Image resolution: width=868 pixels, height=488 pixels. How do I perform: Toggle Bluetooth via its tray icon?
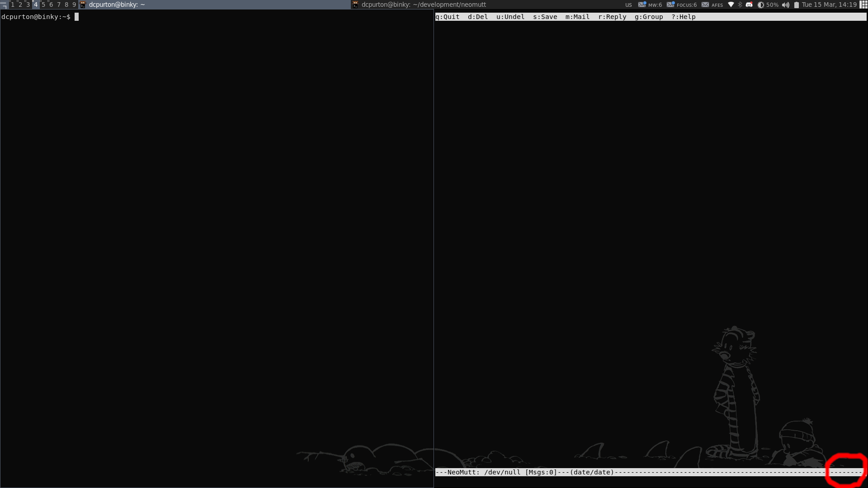pyautogui.click(x=740, y=5)
